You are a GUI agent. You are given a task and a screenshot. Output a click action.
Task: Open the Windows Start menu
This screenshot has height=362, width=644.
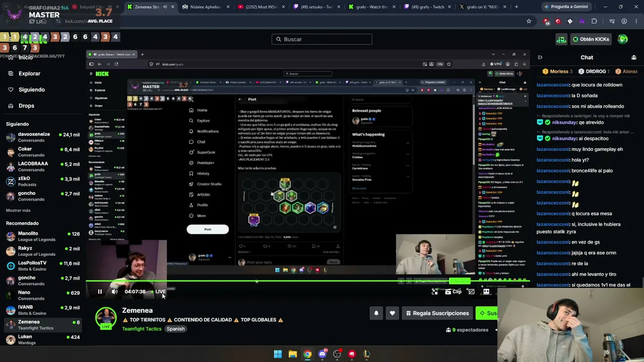278,354
